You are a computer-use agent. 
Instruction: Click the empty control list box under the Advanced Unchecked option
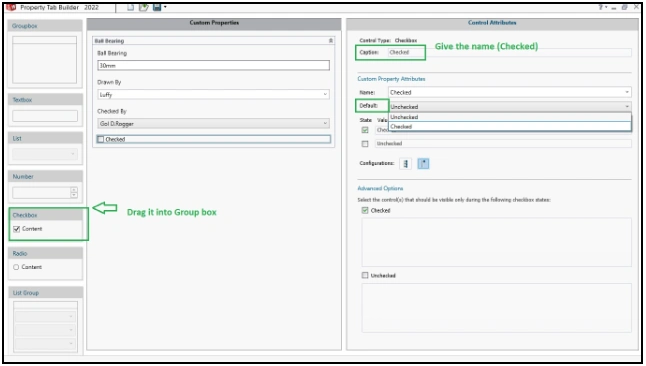[496, 307]
